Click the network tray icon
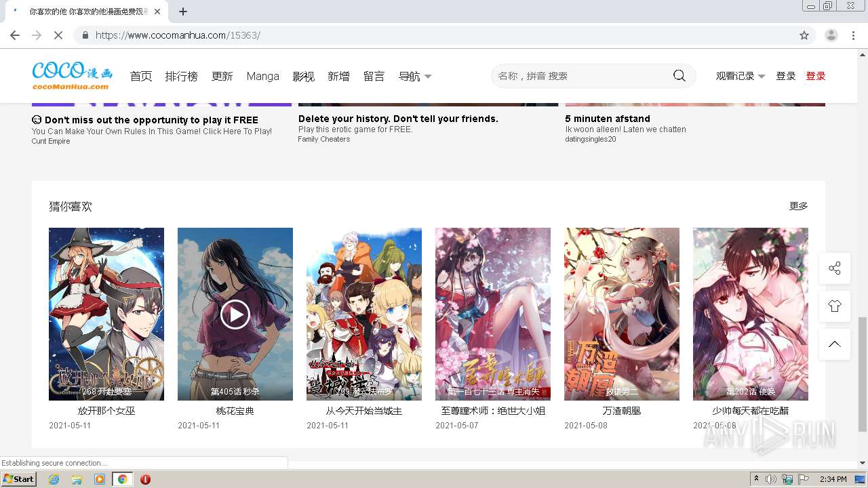The image size is (868, 488). pyautogui.click(x=787, y=479)
